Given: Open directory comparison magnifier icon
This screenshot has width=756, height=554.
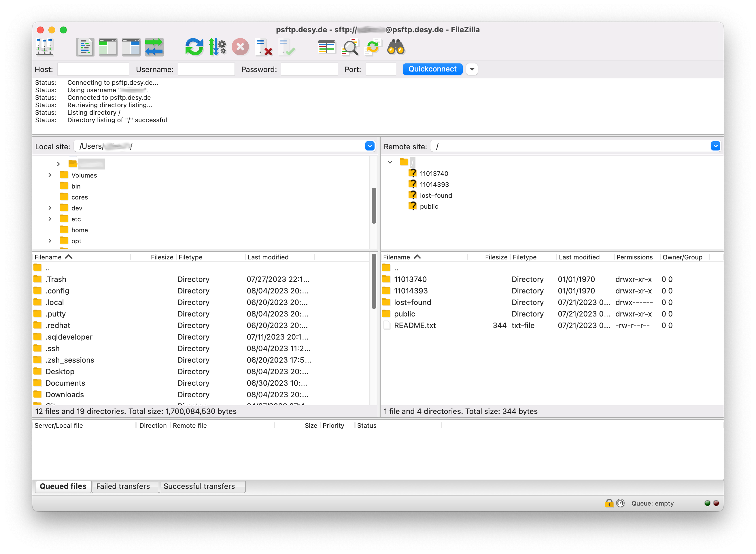Looking at the screenshot, I should click(x=350, y=47).
